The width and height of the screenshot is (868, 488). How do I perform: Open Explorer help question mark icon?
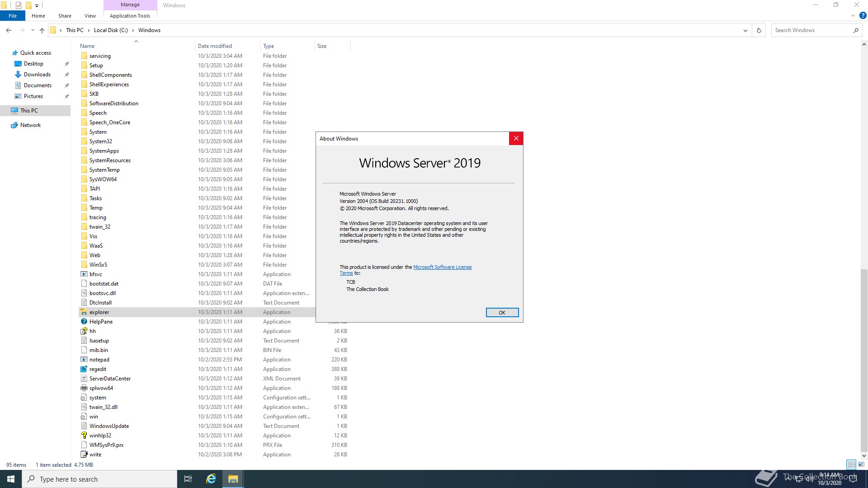tap(863, 15)
